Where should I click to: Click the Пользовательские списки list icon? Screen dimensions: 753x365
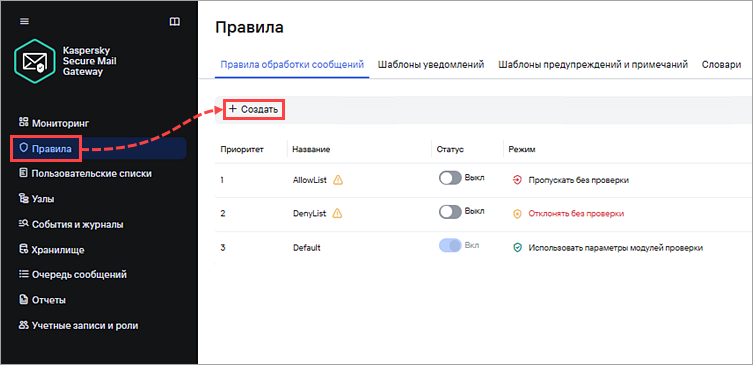[x=23, y=173]
